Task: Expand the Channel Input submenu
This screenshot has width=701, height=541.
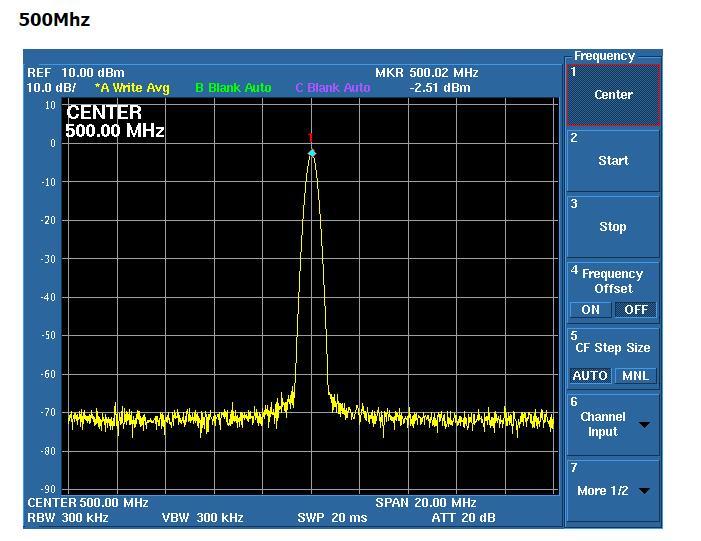Action: click(x=613, y=425)
